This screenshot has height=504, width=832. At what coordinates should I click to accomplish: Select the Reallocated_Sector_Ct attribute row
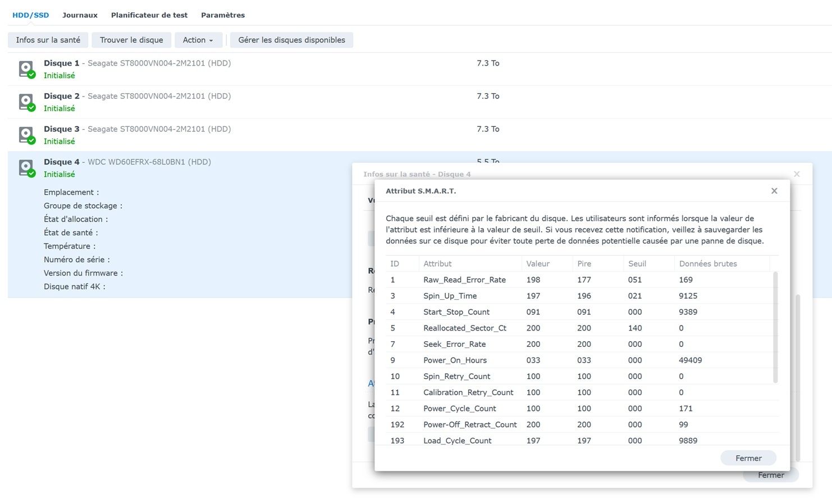(x=579, y=328)
